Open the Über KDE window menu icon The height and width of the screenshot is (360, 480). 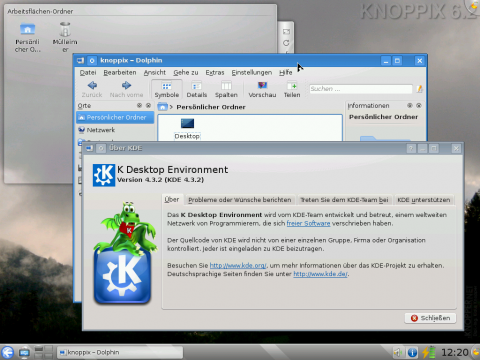point(89,148)
